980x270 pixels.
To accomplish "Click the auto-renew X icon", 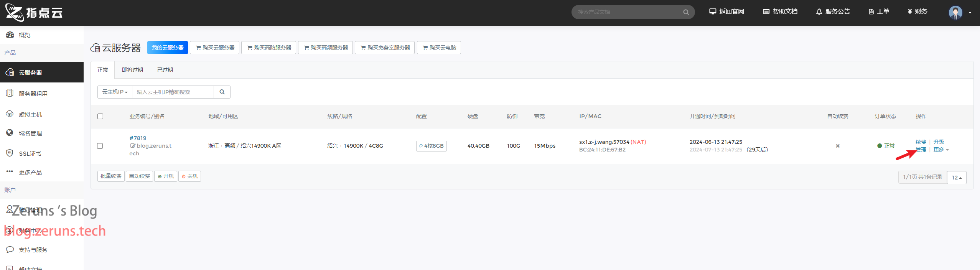I will point(838,146).
